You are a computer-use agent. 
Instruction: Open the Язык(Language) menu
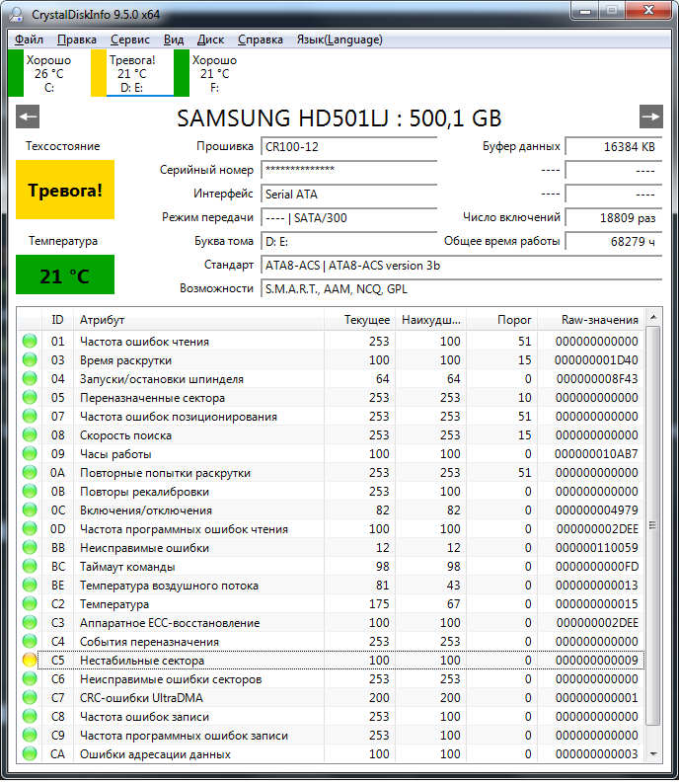tap(339, 39)
